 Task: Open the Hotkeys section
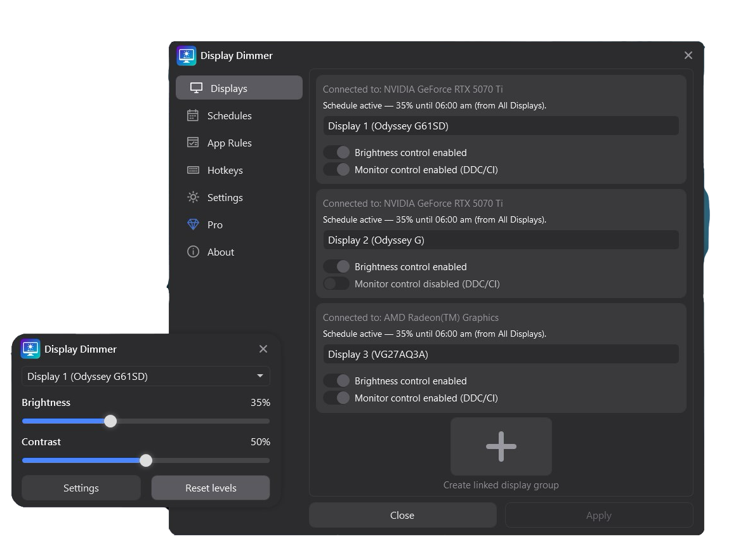(x=239, y=170)
